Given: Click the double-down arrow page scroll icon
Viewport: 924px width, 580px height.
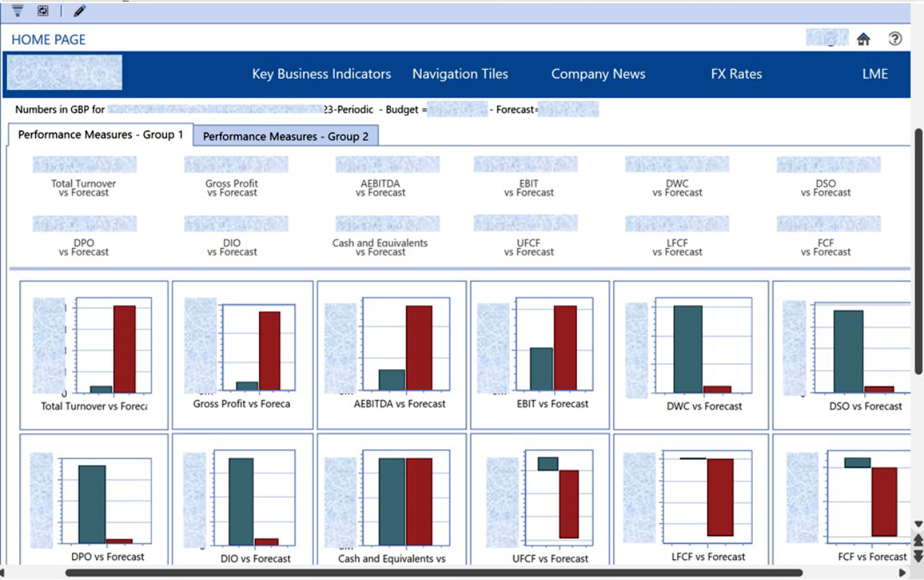Looking at the screenshot, I should click(x=918, y=556).
